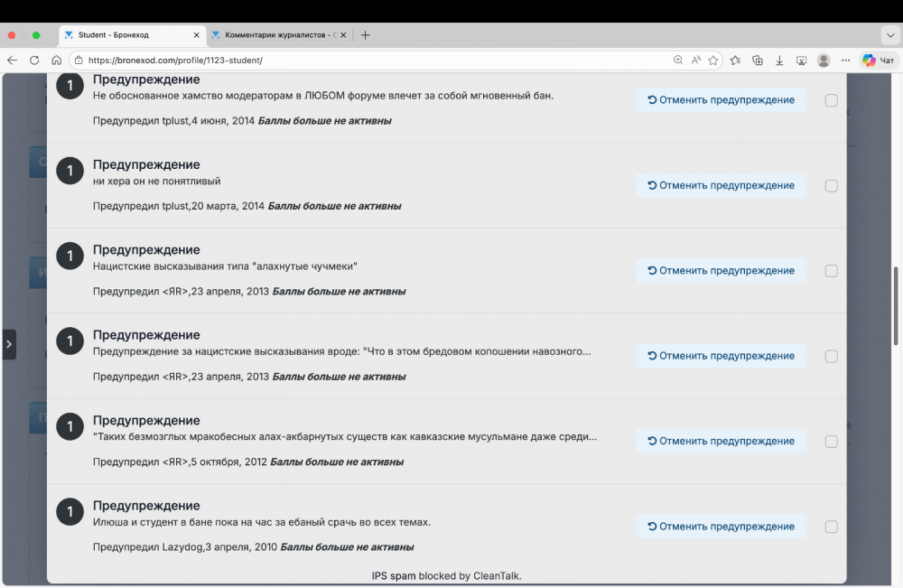Add page to favorites with star icon
The height and width of the screenshot is (588, 903).
[713, 61]
